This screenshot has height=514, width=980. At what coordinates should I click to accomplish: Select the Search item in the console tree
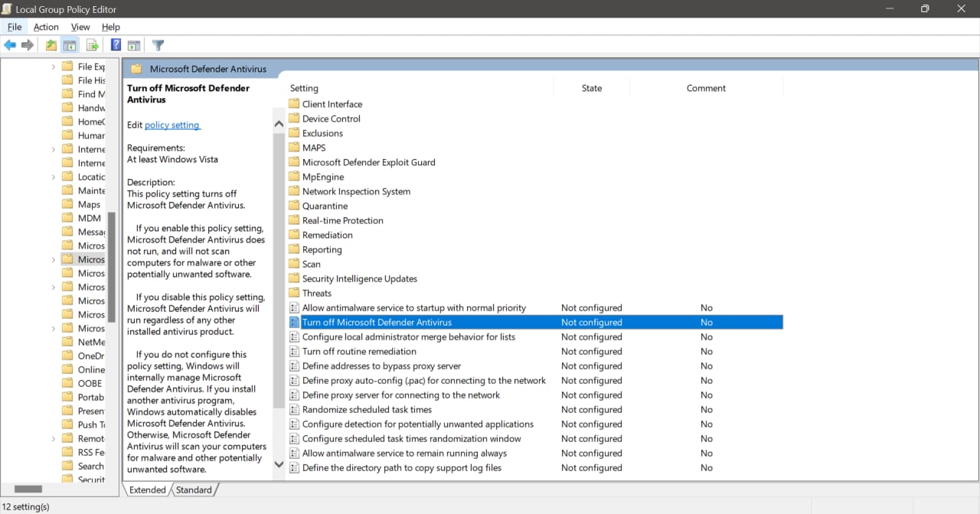90,466
